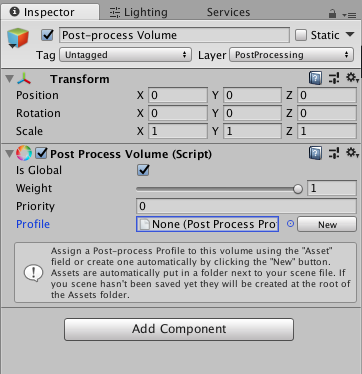362x374 pixels.
Task: Collapse the Transform component foldout arrow
Action: pyautogui.click(x=10, y=79)
